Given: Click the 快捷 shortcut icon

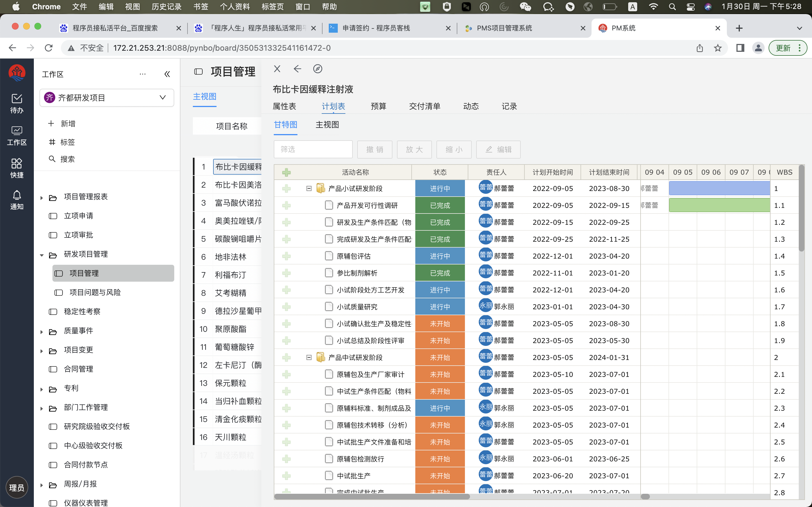Looking at the screenshot, I should (16, 167).
